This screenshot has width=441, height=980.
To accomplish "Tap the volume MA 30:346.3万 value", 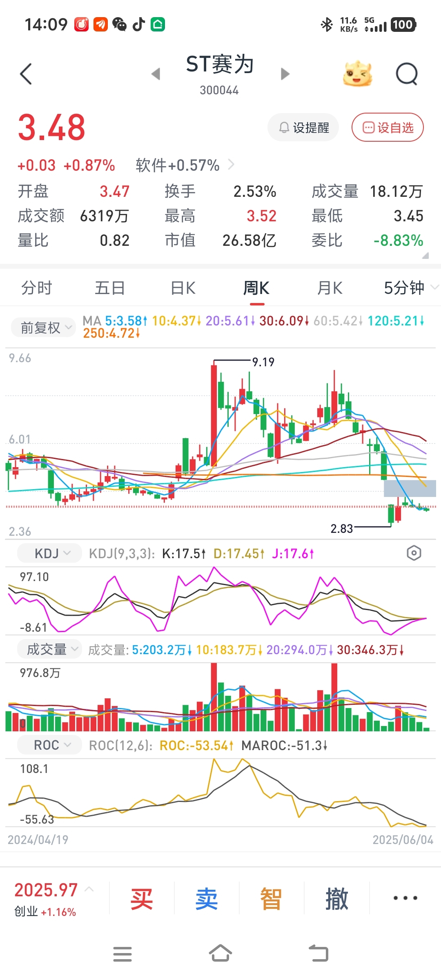I will (x=371, y=650).
